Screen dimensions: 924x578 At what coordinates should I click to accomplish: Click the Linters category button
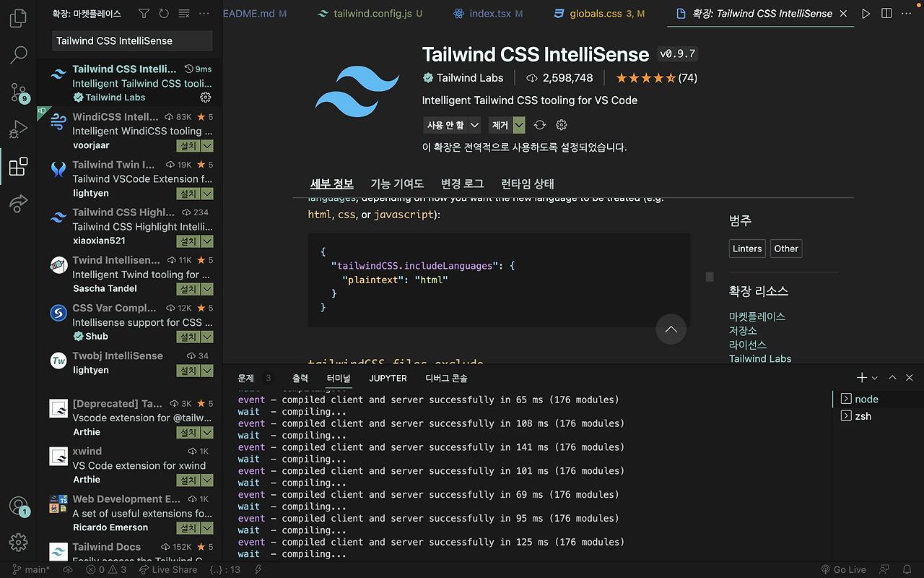[746, 248]
